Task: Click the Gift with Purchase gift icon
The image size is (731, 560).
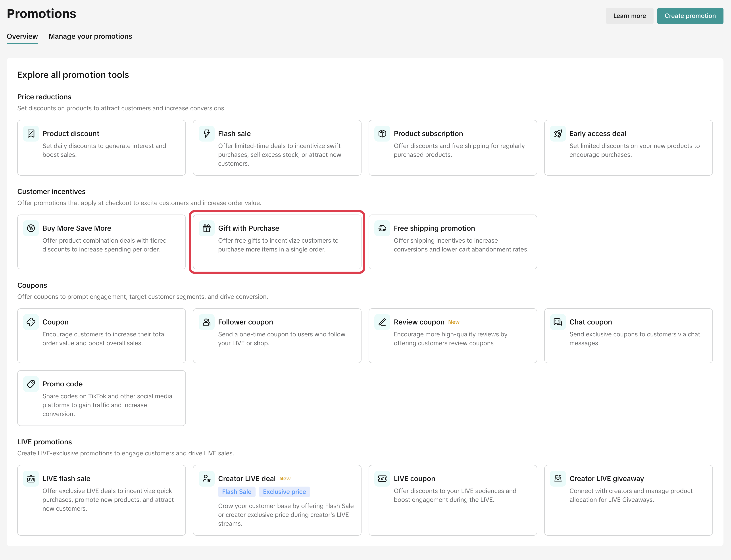Action: (x=207, y=228)
